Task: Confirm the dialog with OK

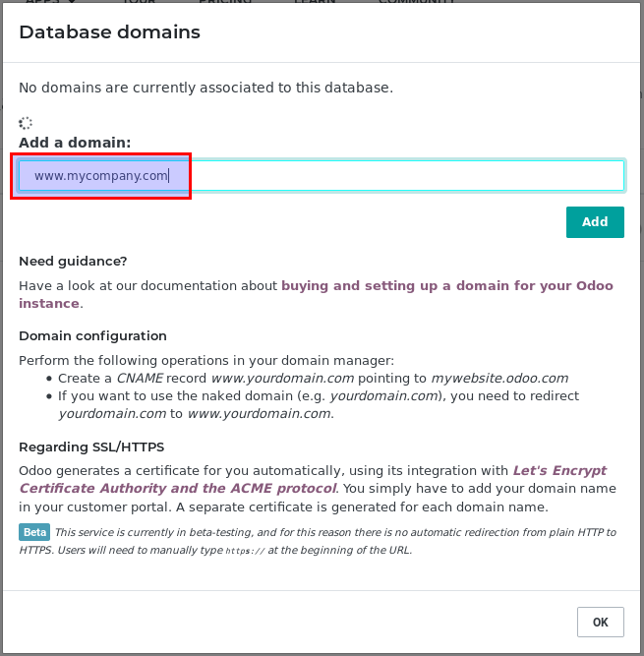Action: click(x=601, y=622)
